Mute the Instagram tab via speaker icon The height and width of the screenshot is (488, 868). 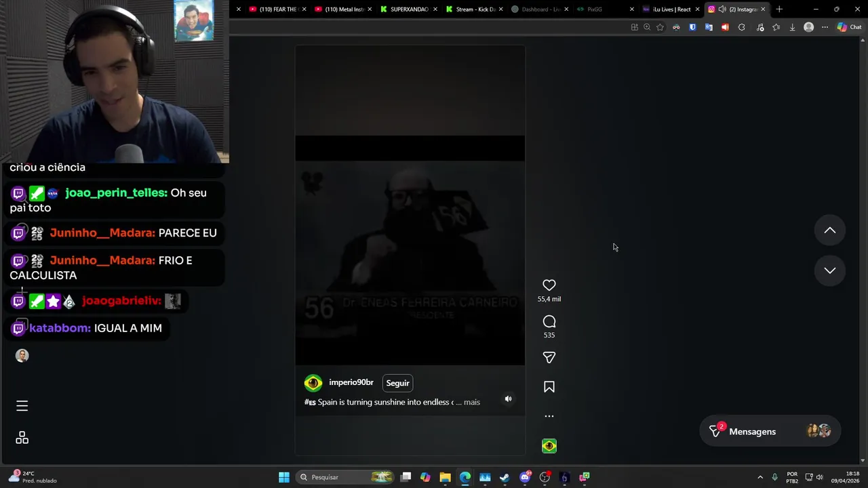(722, 9)
